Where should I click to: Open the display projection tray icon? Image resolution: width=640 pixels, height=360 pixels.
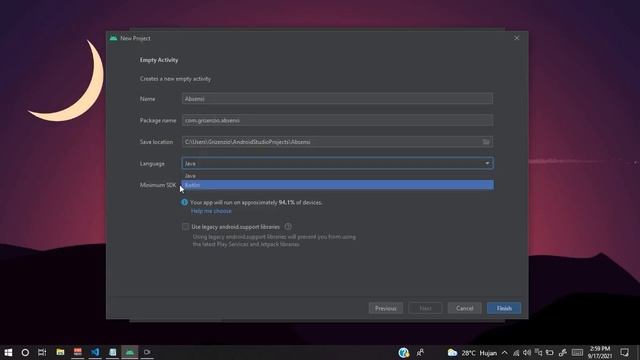click(538, 353)
